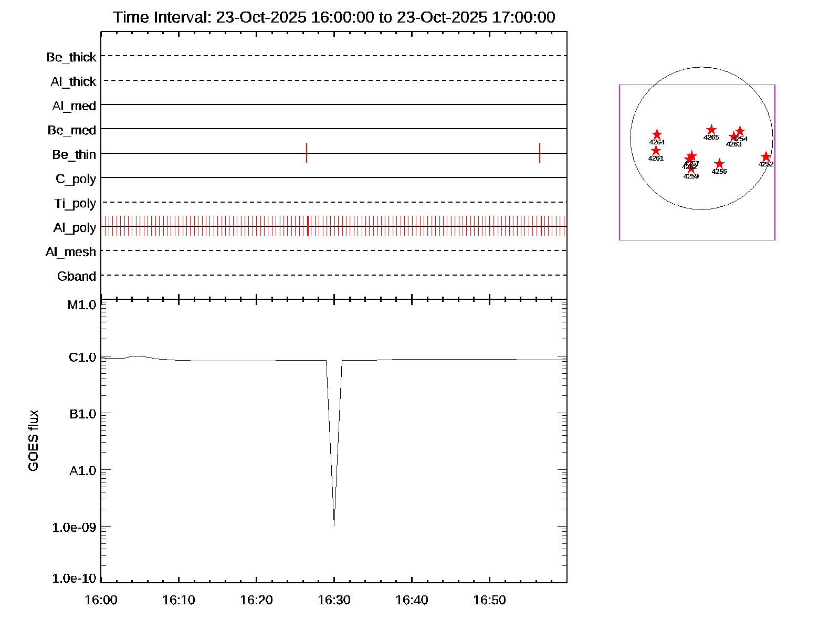Click the Al_poly filter label
This screenshot has height=630, width=840.
click(75, 228)
